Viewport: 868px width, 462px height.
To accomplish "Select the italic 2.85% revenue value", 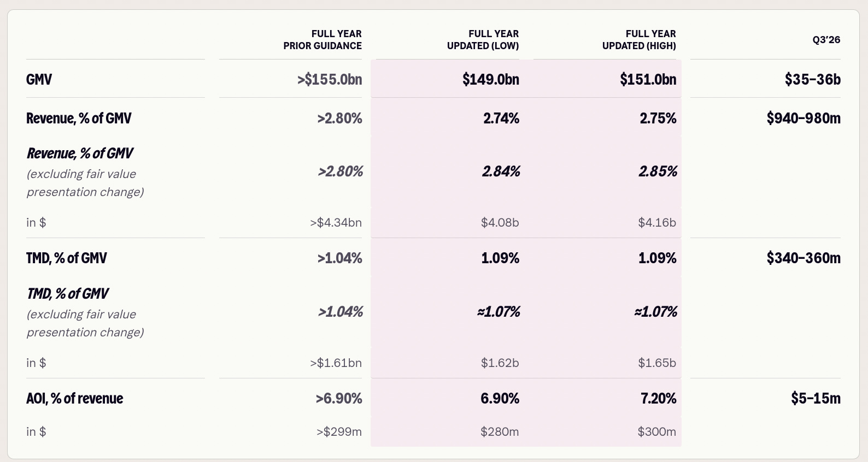I will (x=658, y=171).
